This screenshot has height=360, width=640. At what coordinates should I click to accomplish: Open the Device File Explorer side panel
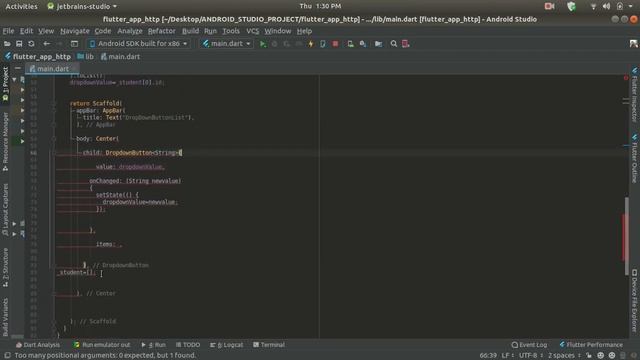pos(635,300)
